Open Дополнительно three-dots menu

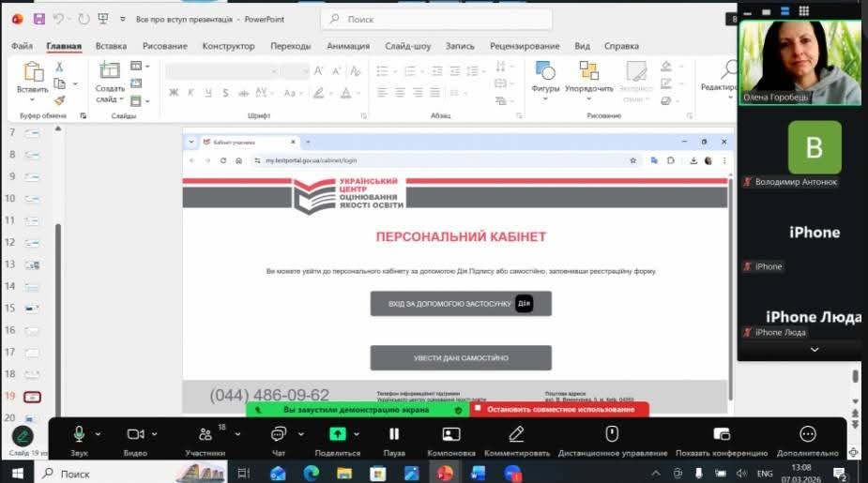pos(807,434)
